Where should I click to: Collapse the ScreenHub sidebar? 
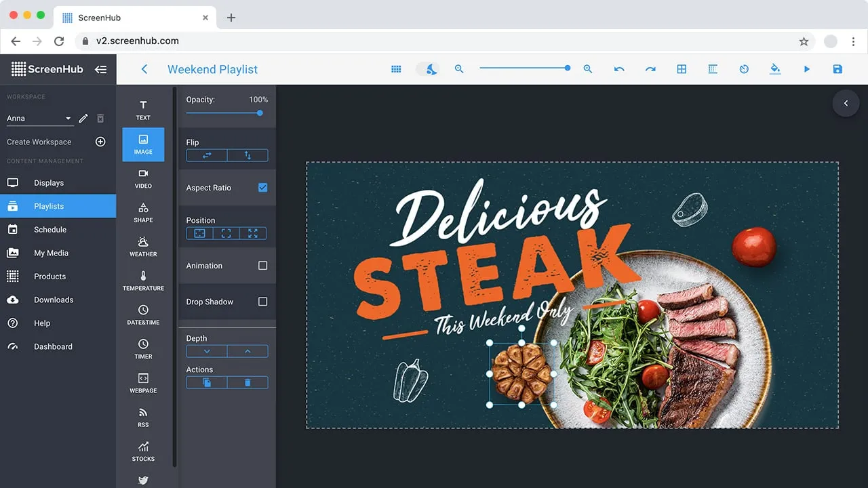[100, 68]
